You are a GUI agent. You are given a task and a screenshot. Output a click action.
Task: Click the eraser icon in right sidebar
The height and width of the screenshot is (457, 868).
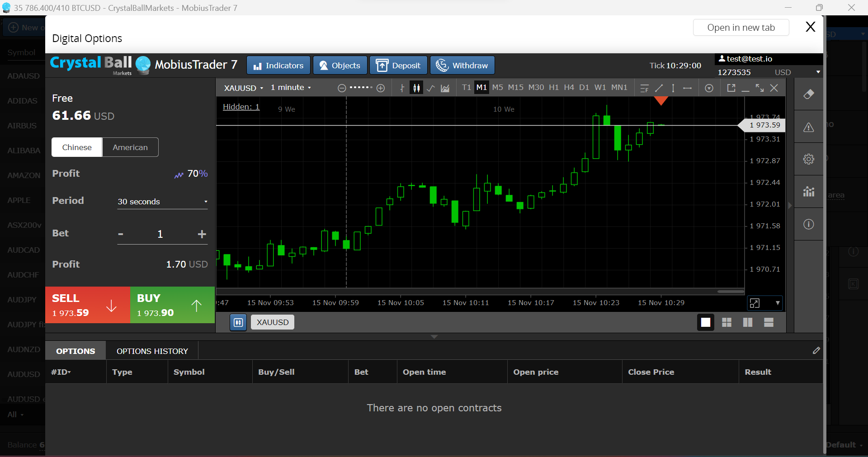tap(809, 94)
